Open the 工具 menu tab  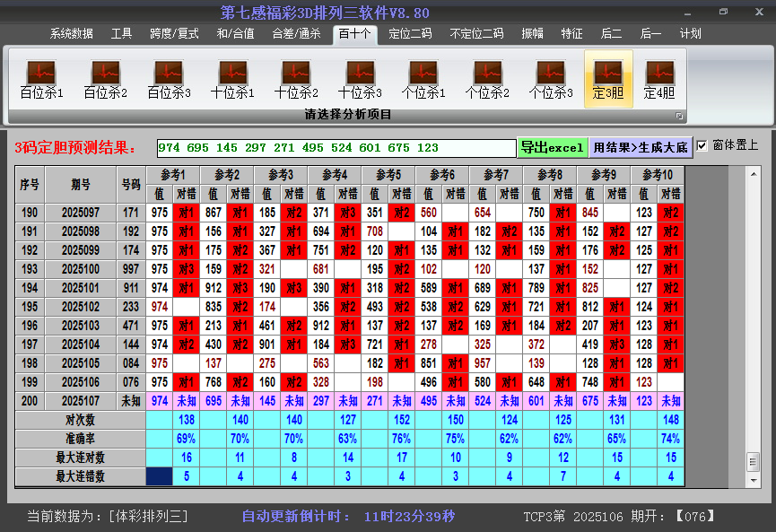(121, 34)
